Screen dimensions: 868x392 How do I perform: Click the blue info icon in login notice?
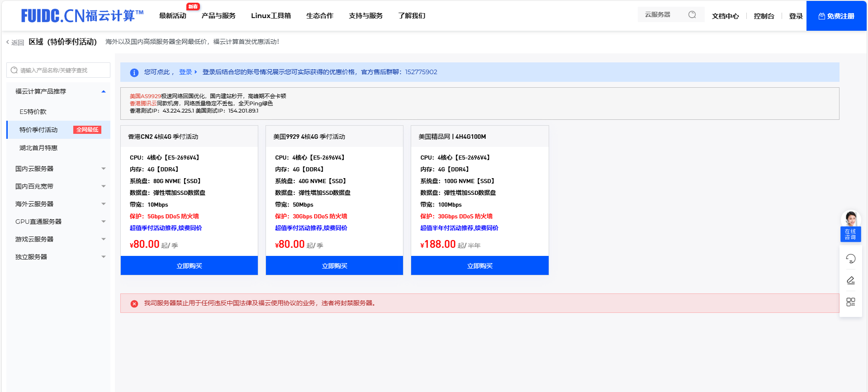134,72
